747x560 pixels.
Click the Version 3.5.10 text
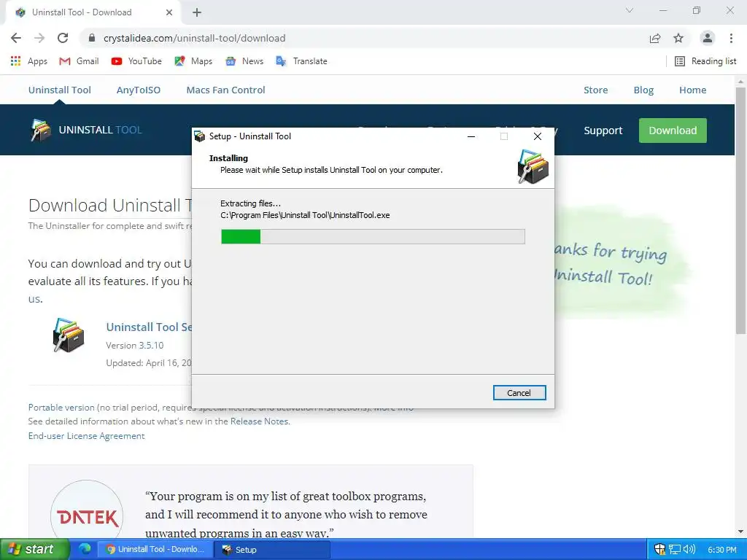(x=135, y=345)
